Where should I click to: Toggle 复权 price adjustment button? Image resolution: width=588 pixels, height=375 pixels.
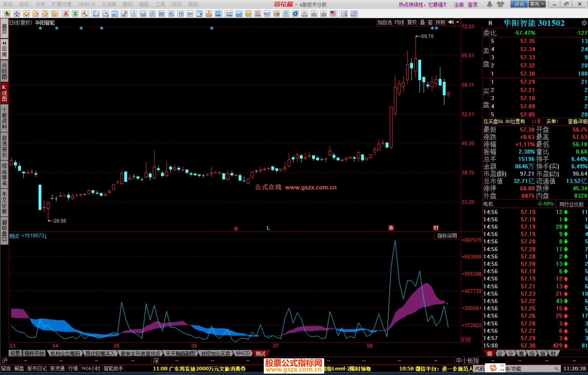point(412,22)
